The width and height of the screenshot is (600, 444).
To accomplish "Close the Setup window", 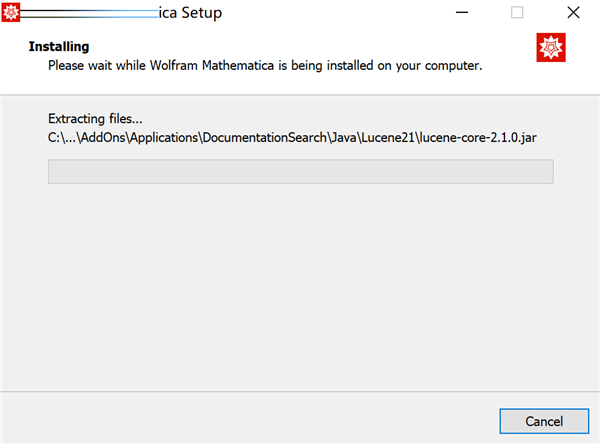I will 573,14.
